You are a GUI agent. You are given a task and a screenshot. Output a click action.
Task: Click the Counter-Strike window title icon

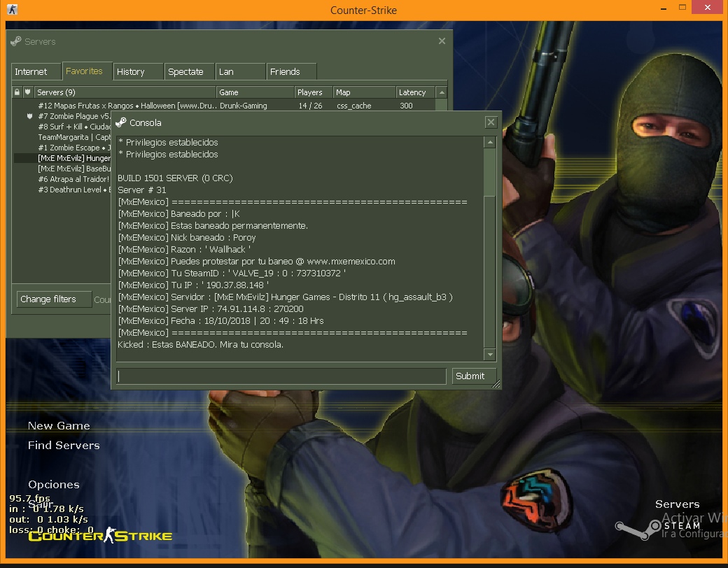click(x=13, y=9)
